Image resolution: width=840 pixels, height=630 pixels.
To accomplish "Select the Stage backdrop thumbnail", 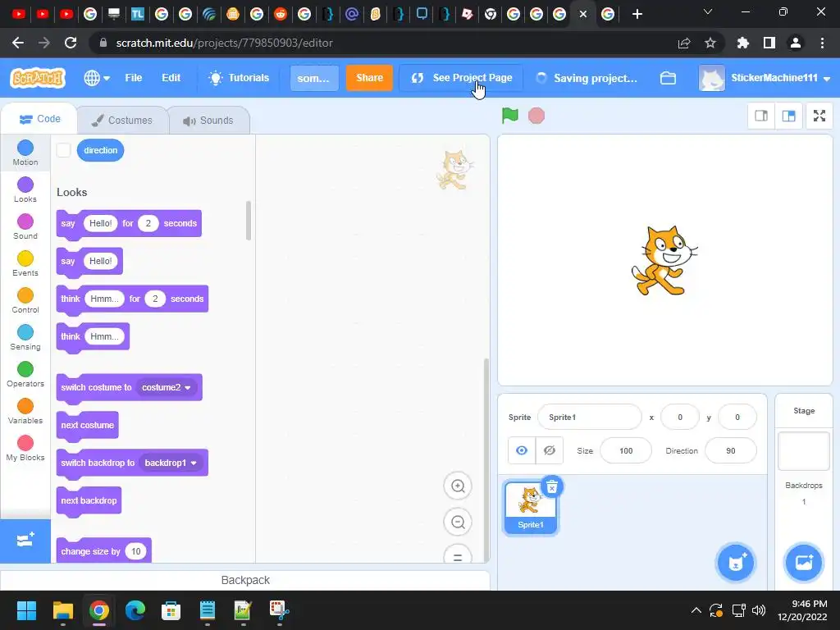I will tap(804, 451).
